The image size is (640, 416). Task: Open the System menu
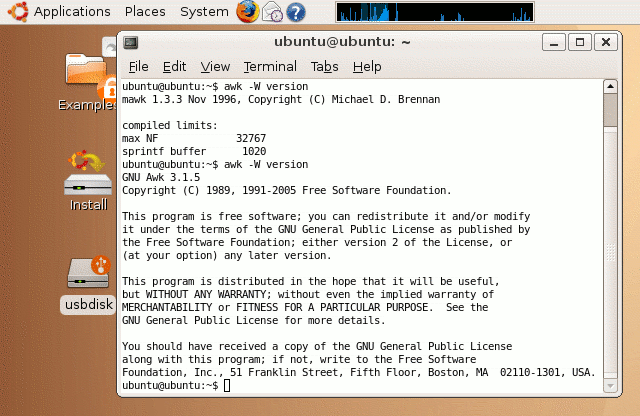tap(204, 12)
